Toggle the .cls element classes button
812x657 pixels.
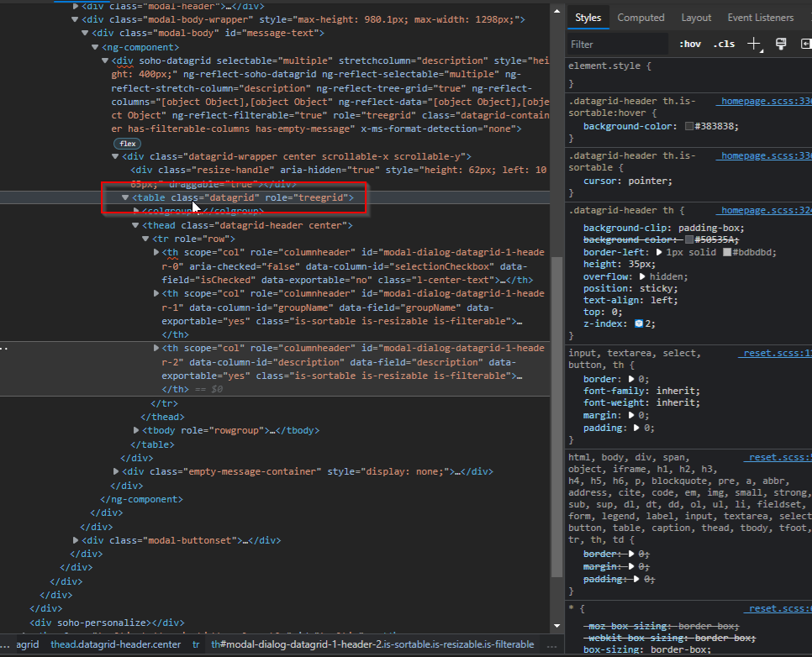click(x=724, y=44)
